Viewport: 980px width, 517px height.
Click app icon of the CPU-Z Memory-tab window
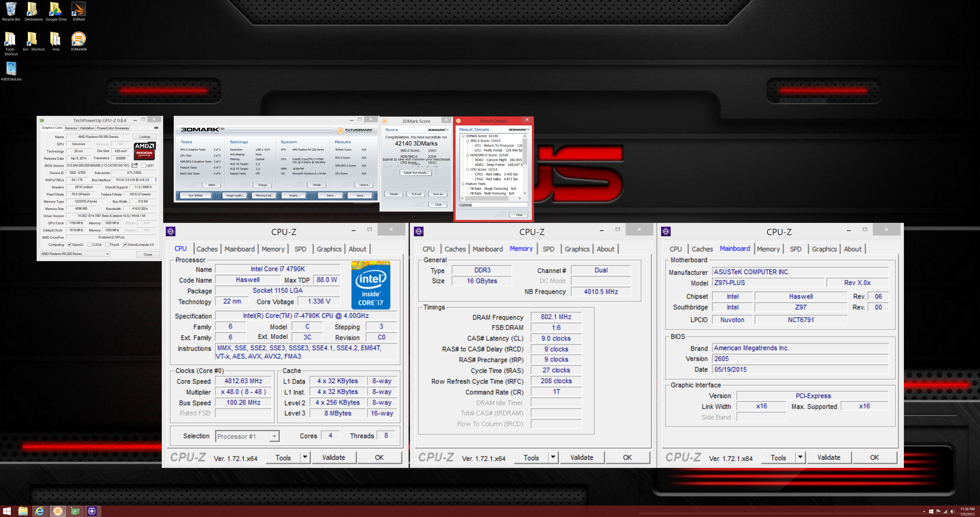point(419,231)
